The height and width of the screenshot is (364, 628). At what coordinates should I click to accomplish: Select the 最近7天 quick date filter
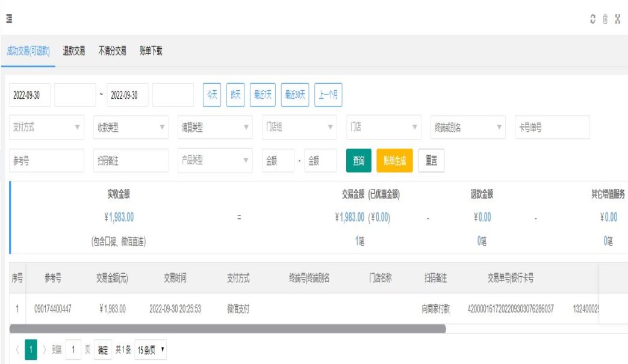coord(263,95)
